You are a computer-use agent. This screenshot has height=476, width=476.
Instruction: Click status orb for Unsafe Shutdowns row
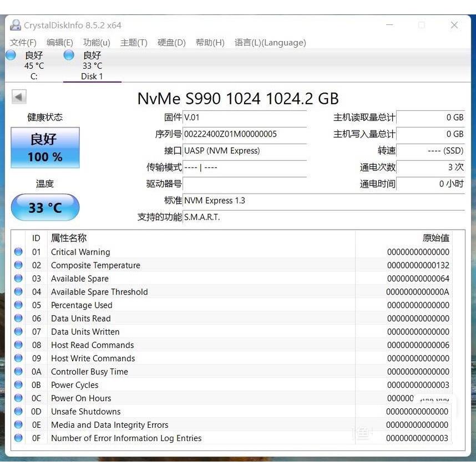[18, 411]
